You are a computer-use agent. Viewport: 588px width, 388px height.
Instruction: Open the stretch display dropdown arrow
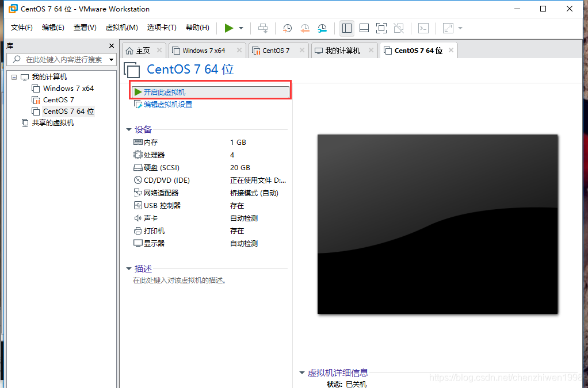click(460, 28)
